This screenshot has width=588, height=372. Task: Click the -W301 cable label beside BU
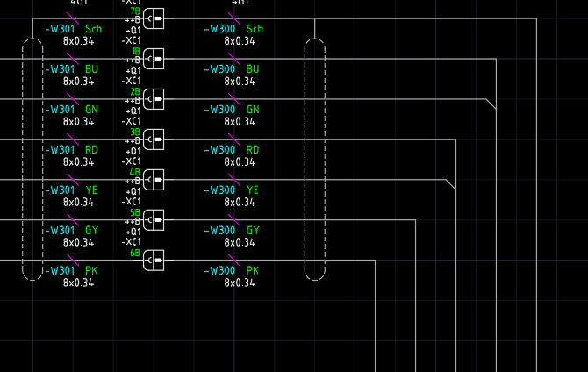pyautogui.click(x=60, y=69)
